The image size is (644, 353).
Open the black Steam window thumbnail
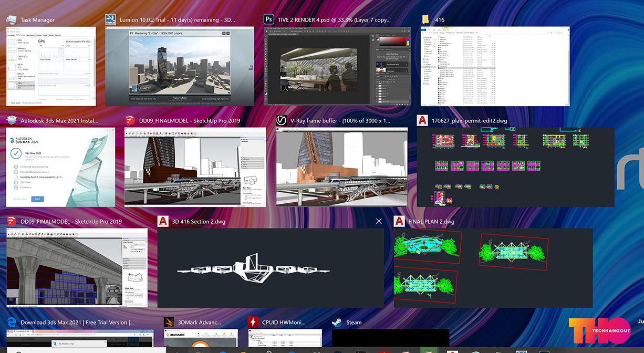tap(390, 338)
